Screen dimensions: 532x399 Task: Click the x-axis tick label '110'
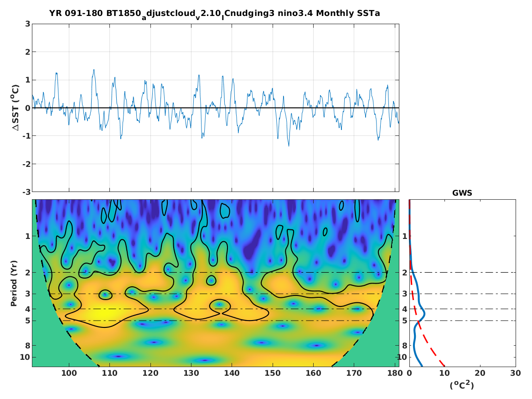click(x=109, y=373)
